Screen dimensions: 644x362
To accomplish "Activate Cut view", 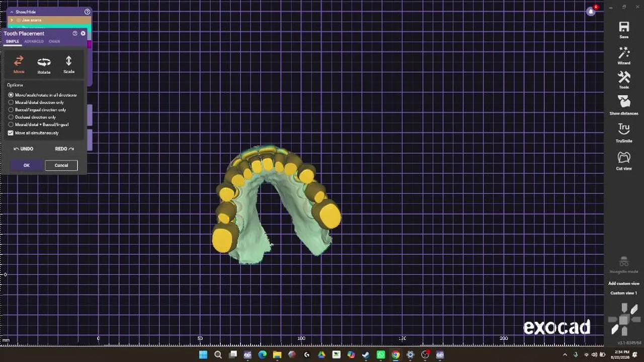I will click(624, 161).
